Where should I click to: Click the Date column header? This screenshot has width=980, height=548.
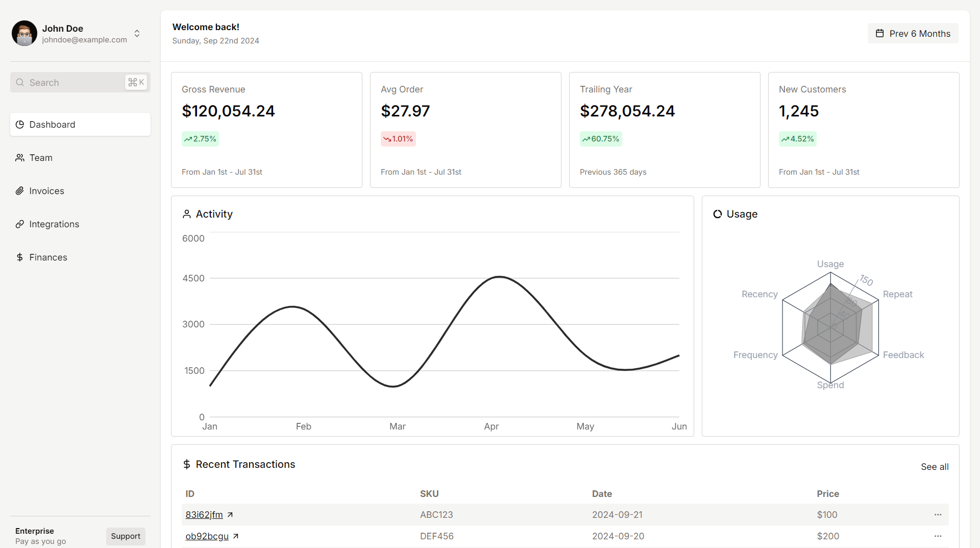(x=602, y=494)
